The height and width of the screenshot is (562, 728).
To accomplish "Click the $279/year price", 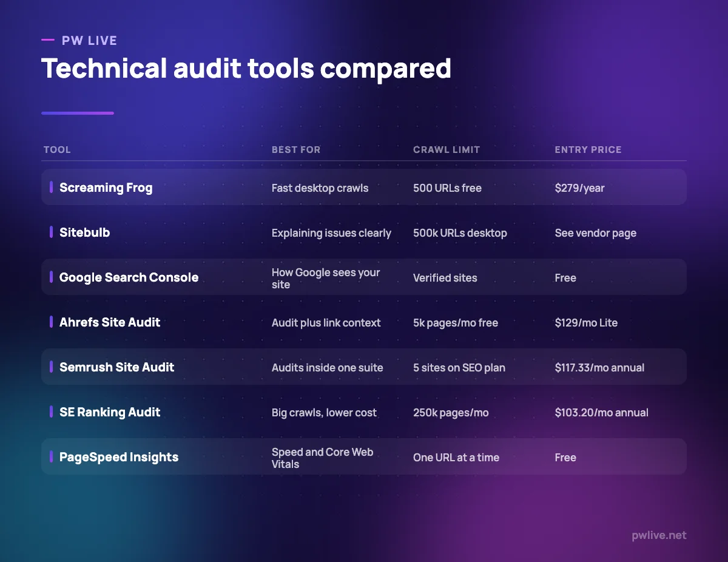I will (580, 188).
